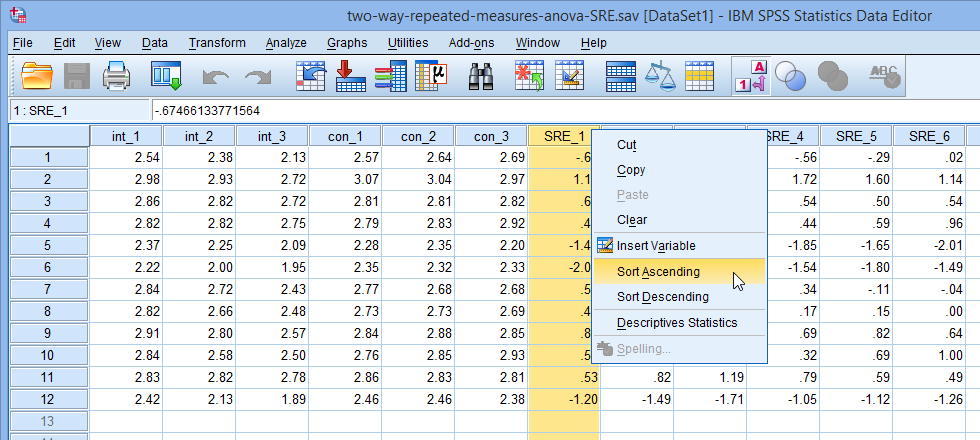Open the View menu

pos(108,43)
